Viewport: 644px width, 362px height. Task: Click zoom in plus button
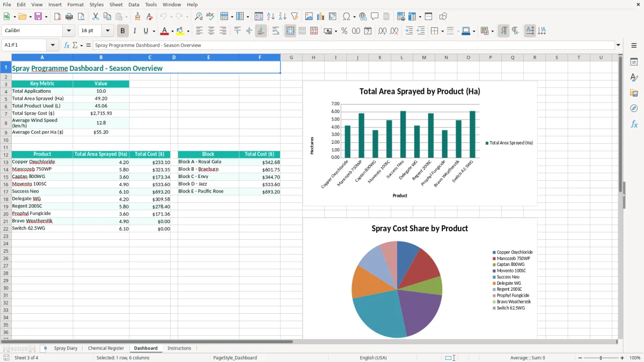(x=622, y=358)
